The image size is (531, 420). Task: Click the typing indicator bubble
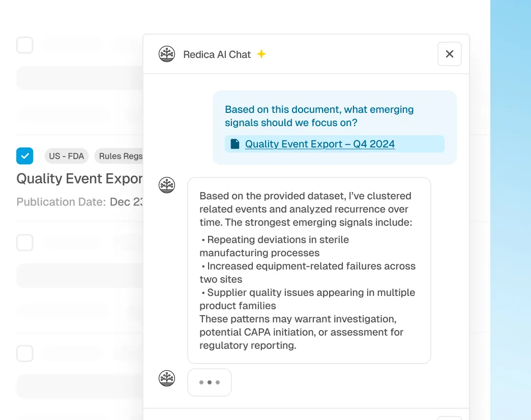[209, 382]
